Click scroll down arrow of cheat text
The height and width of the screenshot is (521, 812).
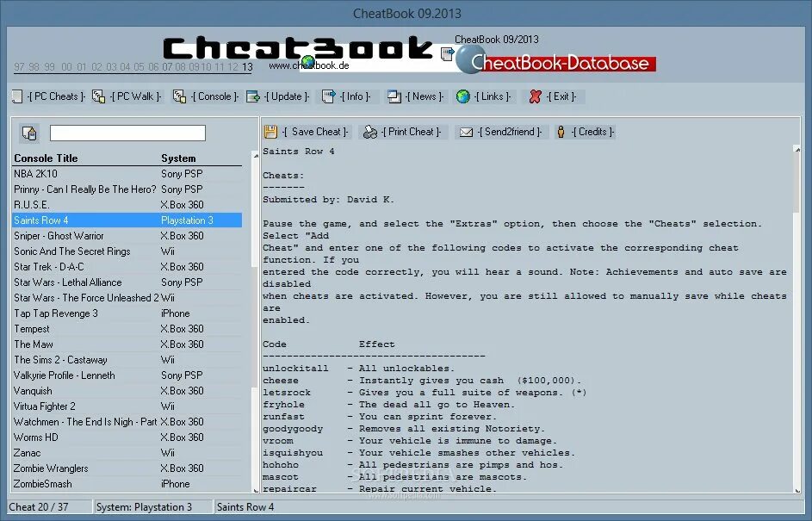click(797, 490)
